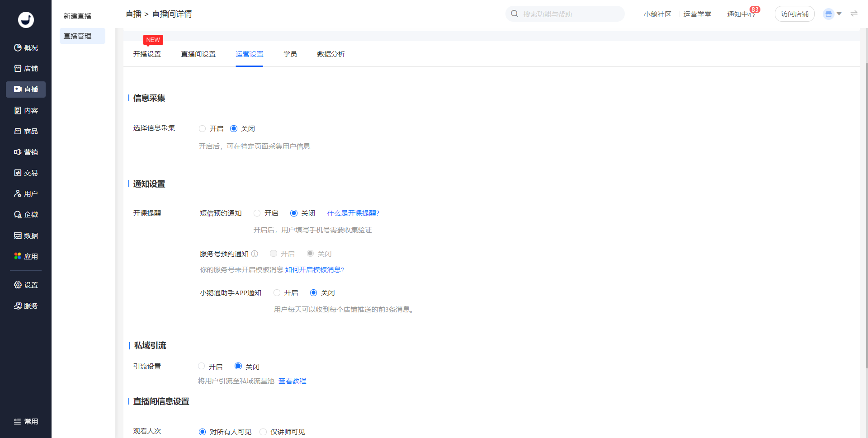Open 通知中心 with 83 badge
The width and height of the screenshot is (868, 438).
coord(741,14)
